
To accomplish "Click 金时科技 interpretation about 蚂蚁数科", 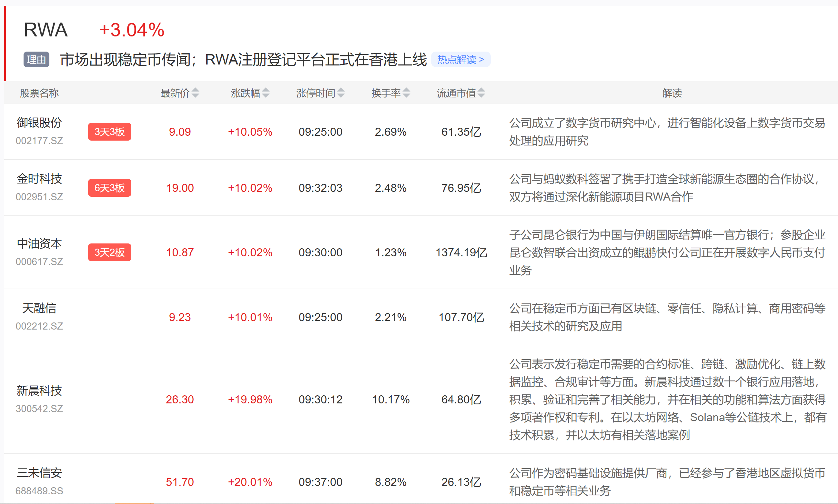I will point(664,188).
